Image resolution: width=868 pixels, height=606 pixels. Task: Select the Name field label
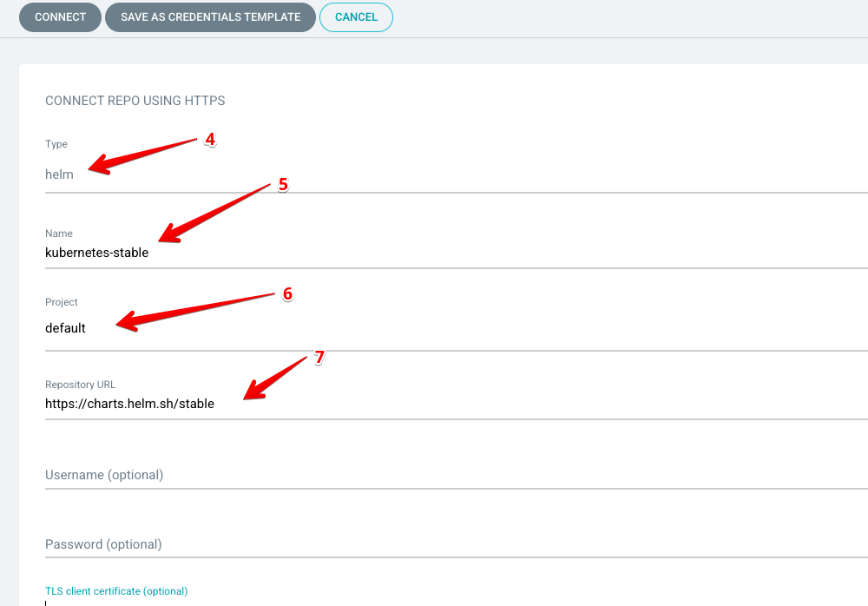(x=59, y=234)
